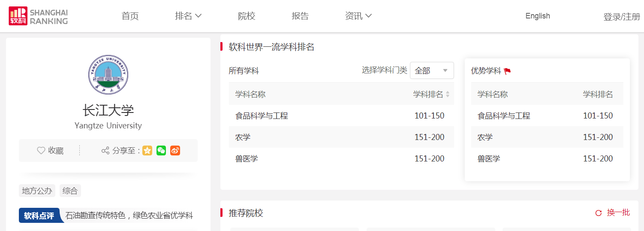Image resolution: width=644 pixels, height=231 pixels.
Task: Share via the WeChat icon
Action: pos(161,150)
